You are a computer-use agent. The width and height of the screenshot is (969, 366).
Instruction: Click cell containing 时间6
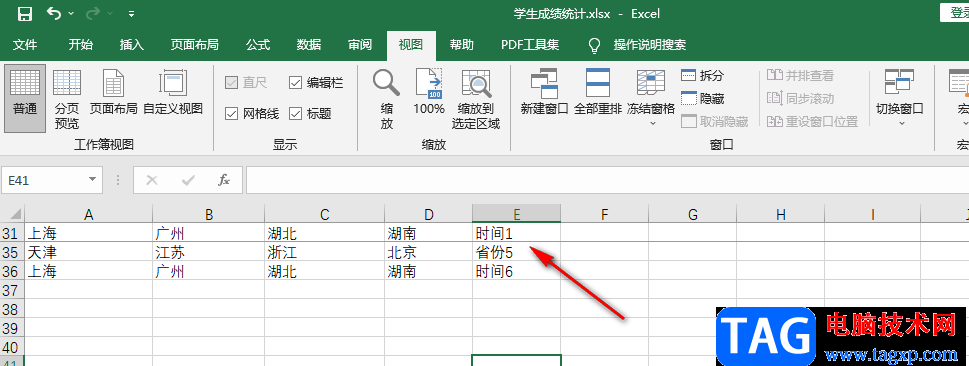tap(517, 271)
